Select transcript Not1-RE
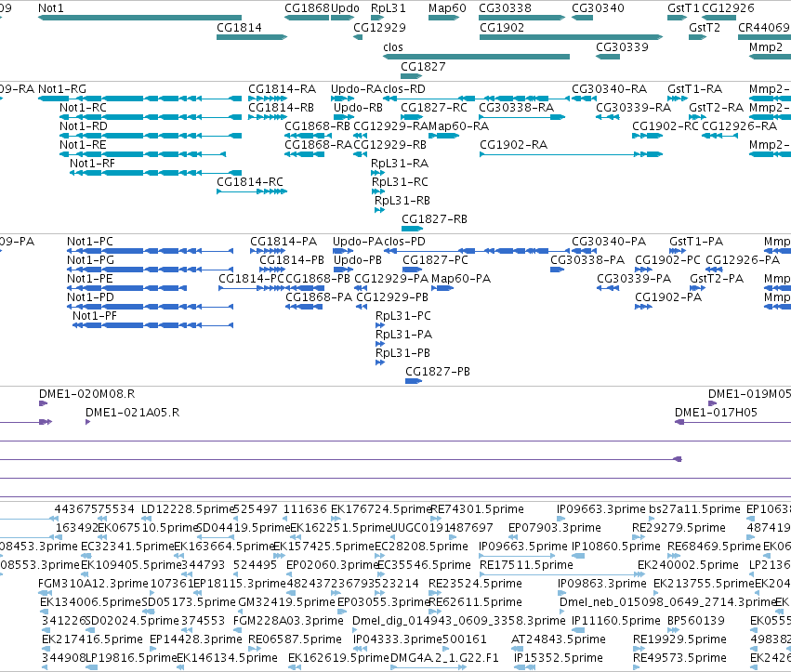791x672 pixels. (83, 145)
